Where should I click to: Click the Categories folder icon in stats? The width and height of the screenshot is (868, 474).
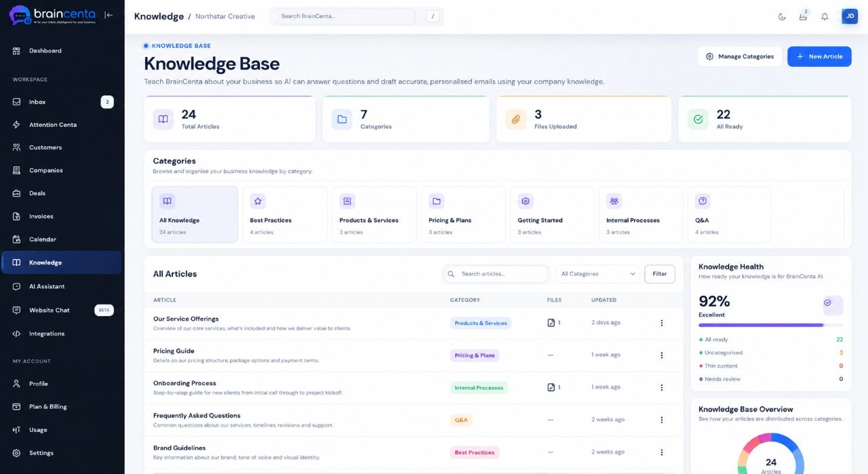click(342, 119)
